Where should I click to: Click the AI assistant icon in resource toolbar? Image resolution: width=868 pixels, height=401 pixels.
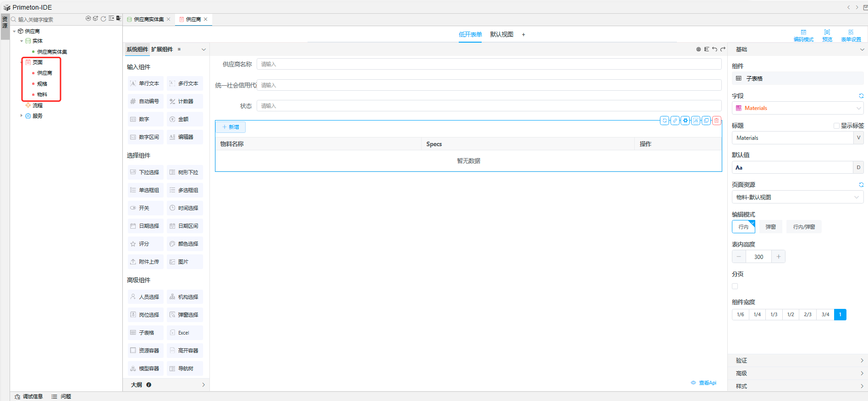tap(88, 19)
